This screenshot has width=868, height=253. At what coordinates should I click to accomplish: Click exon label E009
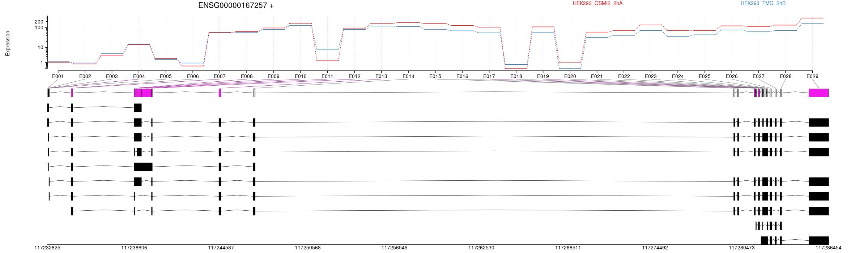(273, 76)
